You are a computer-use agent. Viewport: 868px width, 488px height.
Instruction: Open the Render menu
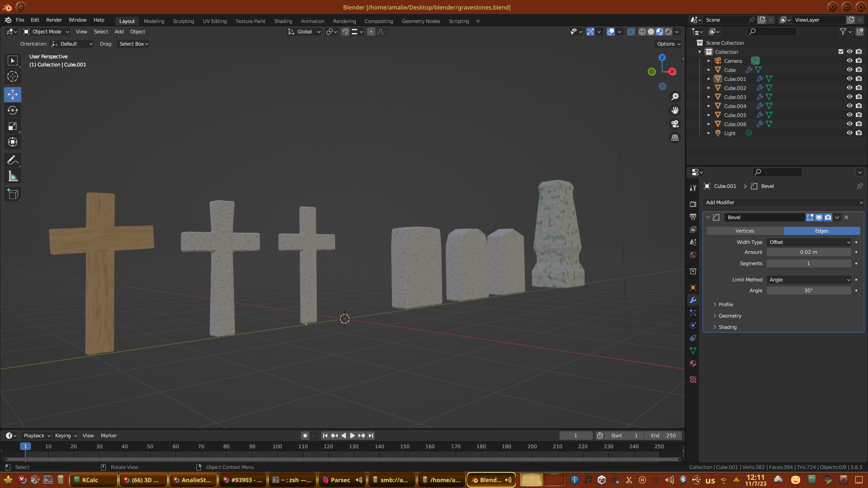(x=54, y=20)
